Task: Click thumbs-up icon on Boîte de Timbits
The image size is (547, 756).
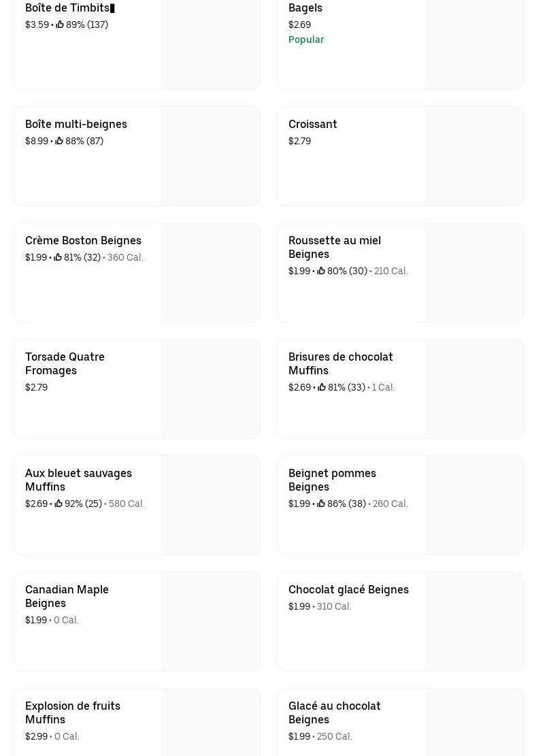Action: 60,24
